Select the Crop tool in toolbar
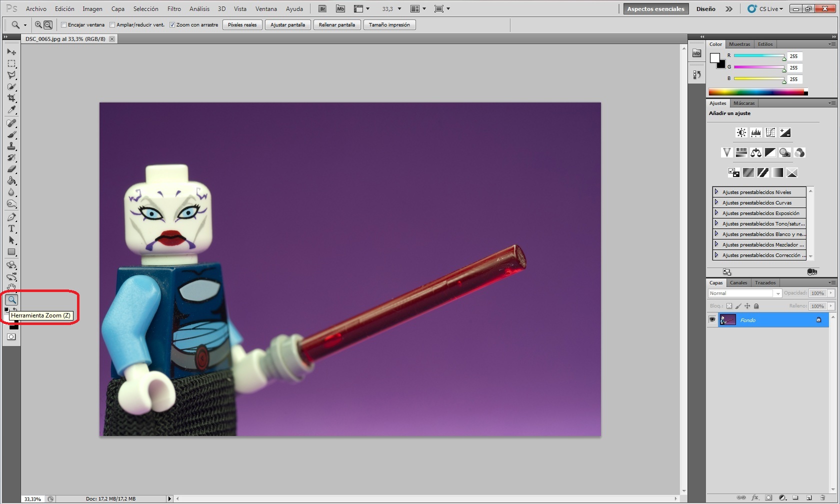This screenshot has width=840, height=504. point(11,98)
